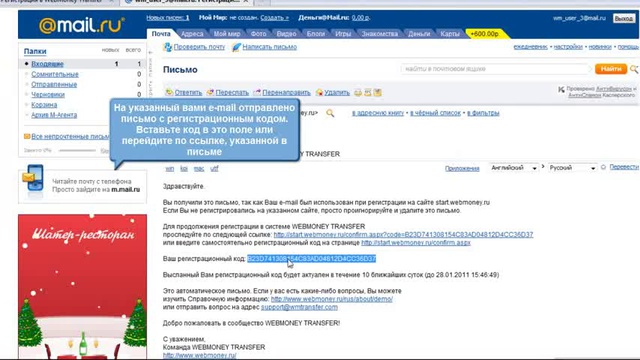
Task: Click the Проверить почту mail check icon
Action: pyautogui.click(x=167, y=47)
